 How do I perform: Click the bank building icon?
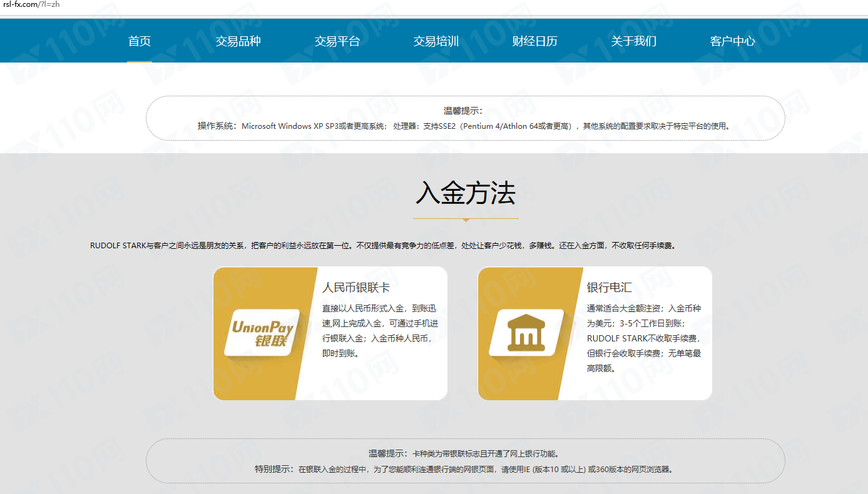click(527, 333)
